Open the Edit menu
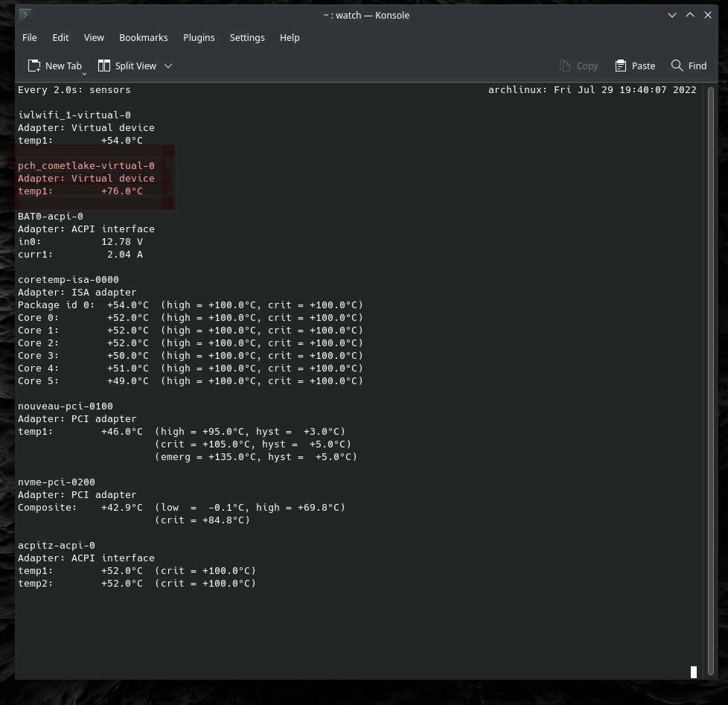The width and height of the screenshot is (728, 705). click(60, 38)
